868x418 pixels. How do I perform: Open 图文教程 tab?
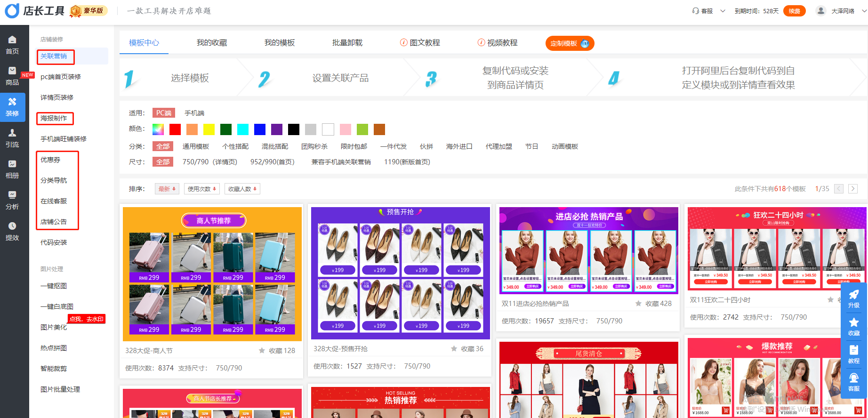click(x=420, y=43)
